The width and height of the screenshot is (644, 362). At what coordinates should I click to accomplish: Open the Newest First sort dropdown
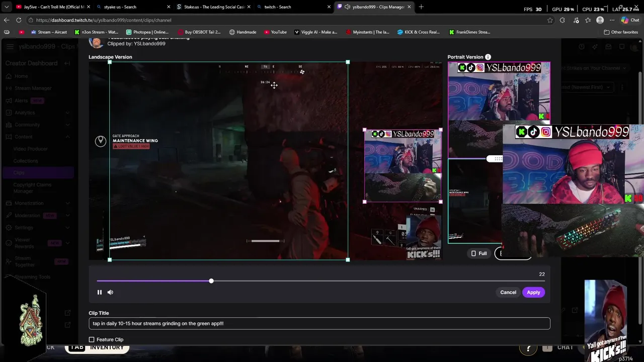(587, 87)
